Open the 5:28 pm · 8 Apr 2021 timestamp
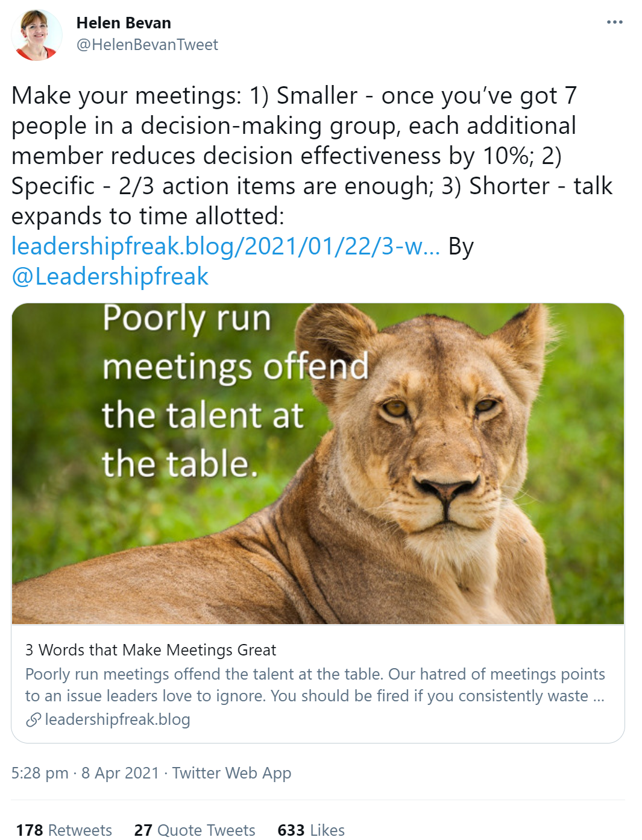 (x=85, y=773)
